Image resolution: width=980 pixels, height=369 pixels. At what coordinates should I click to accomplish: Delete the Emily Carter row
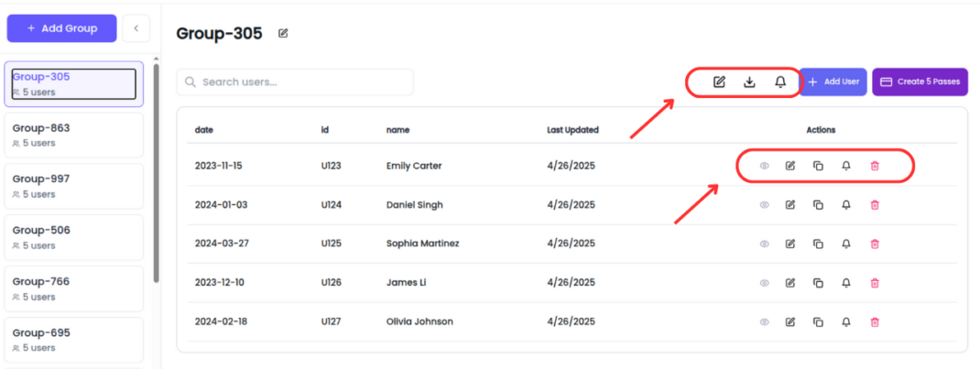pyautogui.click(x=875, y=166)
